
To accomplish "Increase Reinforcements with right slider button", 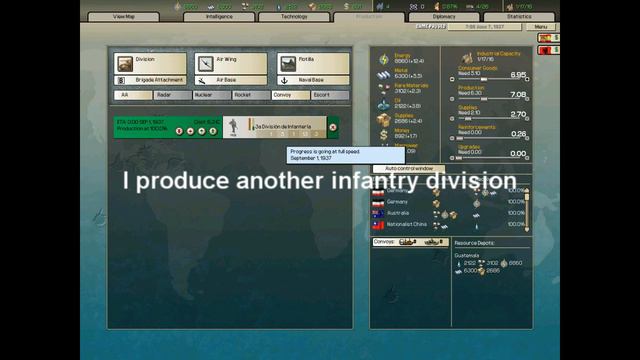I will 527,138.
